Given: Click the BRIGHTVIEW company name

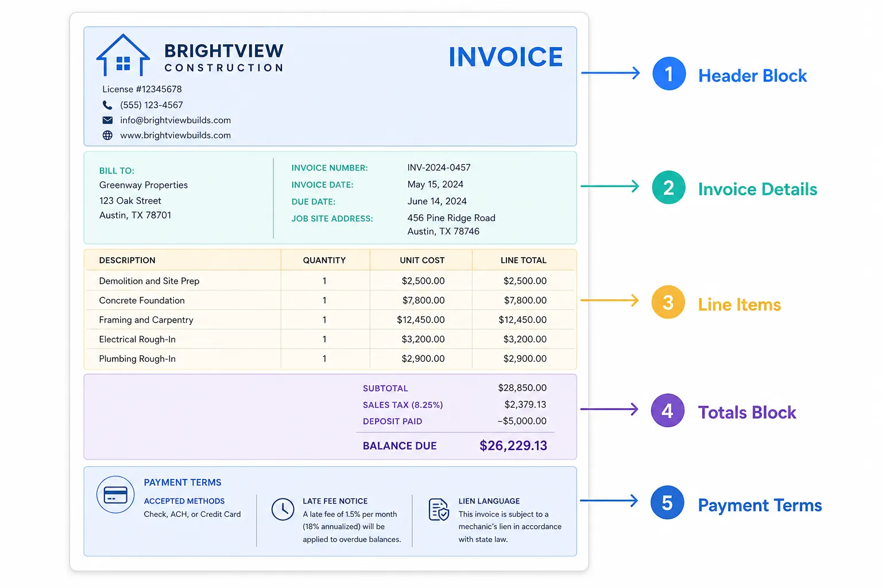Looking at the screenshot, I should (x=224, y=51).
